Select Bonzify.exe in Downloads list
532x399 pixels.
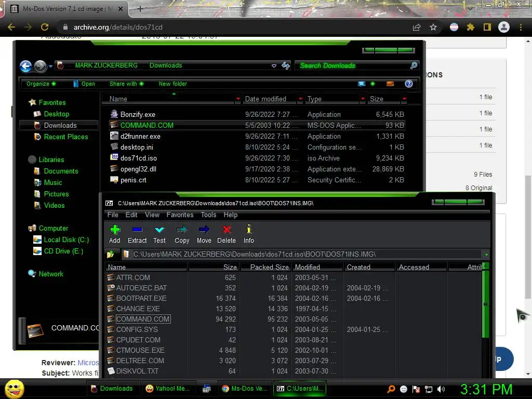coord(257,114)
